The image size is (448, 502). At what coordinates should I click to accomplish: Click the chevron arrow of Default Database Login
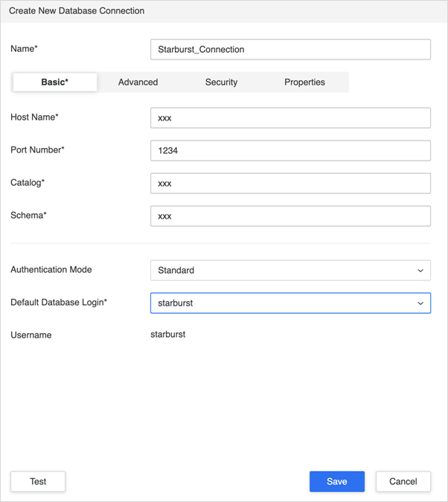420,303
